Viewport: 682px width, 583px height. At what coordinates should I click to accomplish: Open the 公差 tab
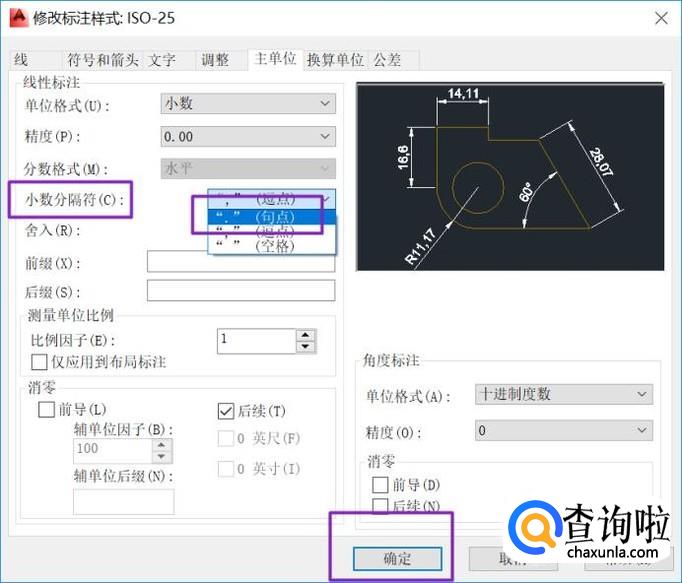point(388,60)
